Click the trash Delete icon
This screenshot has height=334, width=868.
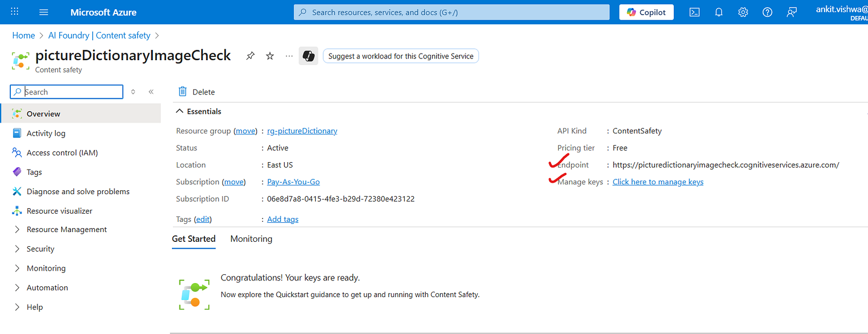pos(183,92)
